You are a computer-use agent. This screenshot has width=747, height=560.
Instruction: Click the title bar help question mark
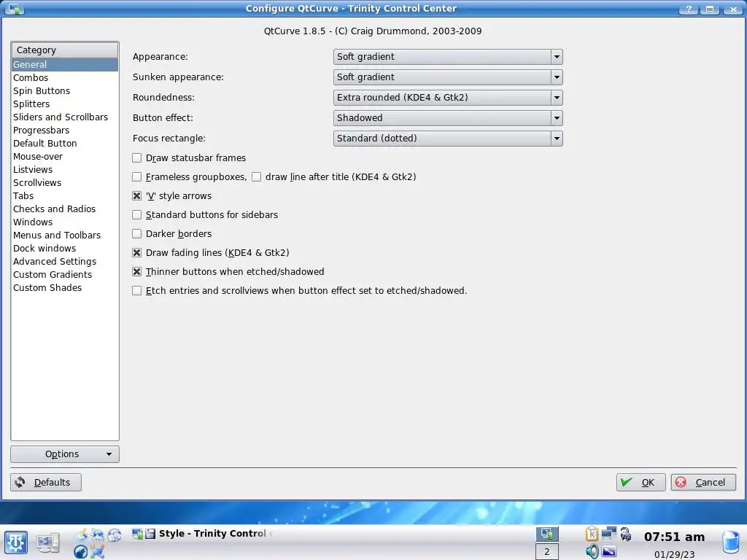pos(689,9)
